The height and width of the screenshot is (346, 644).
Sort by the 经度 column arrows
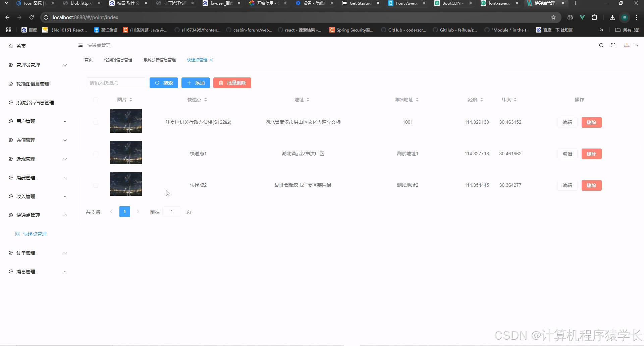click(x=482, y=100)
